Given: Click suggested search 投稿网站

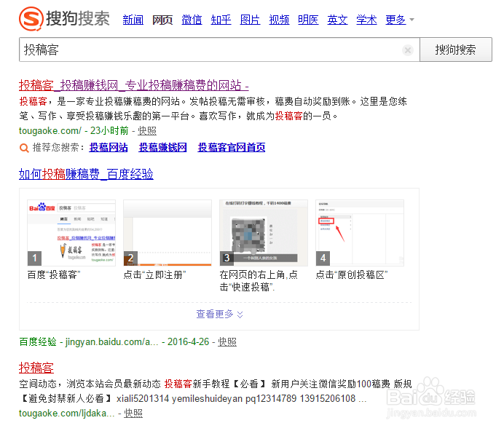Looking at the screenshot, I should 109,148.
